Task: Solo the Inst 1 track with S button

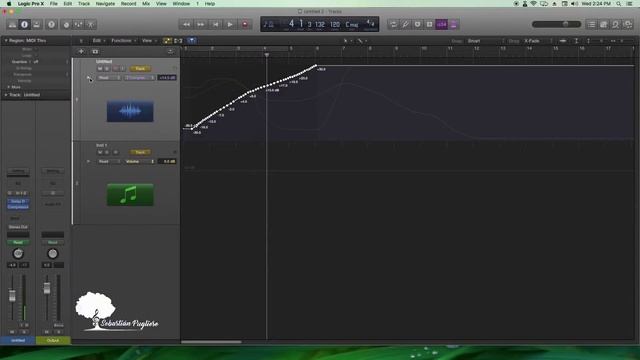Action: pyautogui.click(x=107, y=152)
